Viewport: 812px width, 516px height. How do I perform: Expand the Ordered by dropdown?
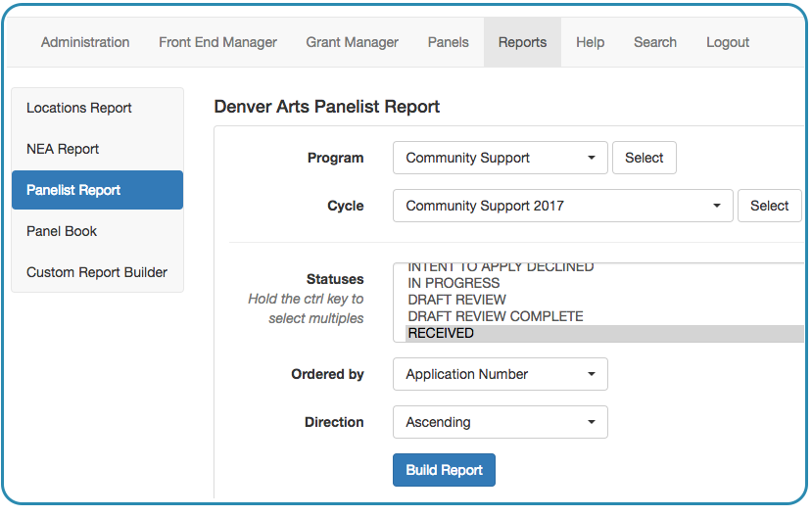[x=501, y=374]
